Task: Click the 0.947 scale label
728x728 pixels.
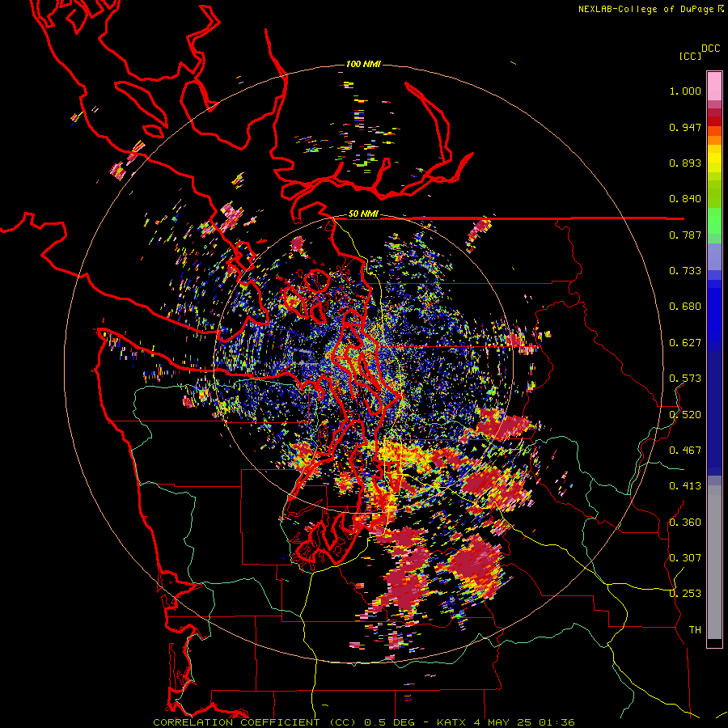Action: coord(685,127)
